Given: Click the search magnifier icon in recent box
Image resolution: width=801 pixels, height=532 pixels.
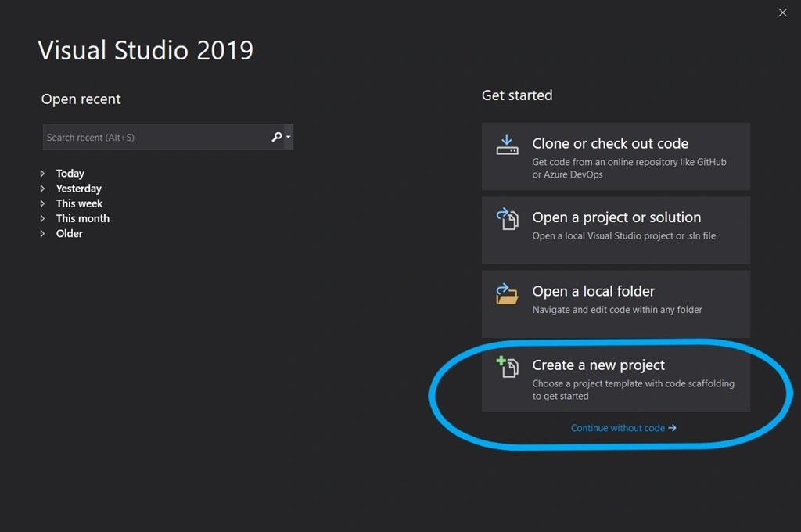Looking at the screenshot, I should 276,137.
